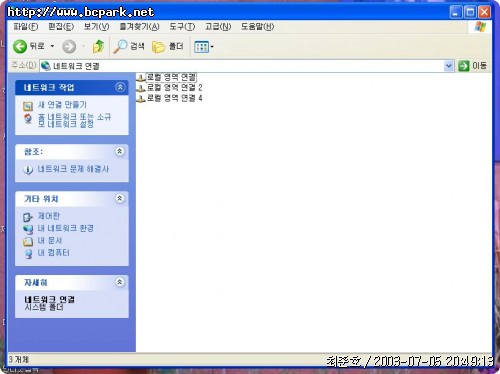Open the 보기(V) menu
The width and height of the screenshot is (500, 374).
[96, 26]
